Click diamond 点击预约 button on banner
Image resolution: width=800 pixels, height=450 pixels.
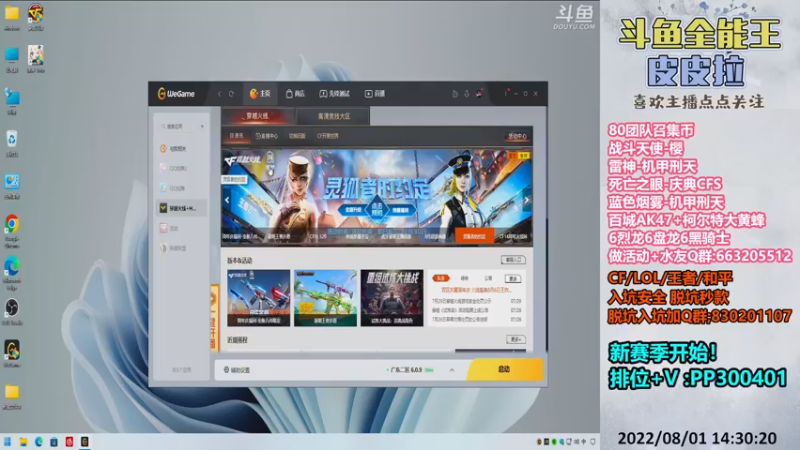tap(377, 208)
